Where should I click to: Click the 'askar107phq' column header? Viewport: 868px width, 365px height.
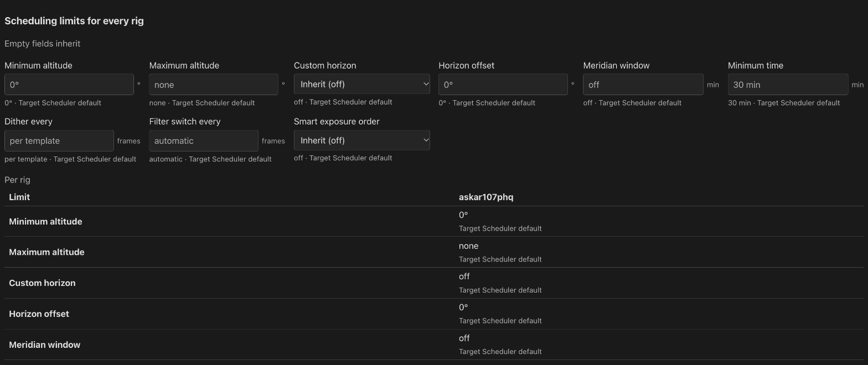coord(486,197)
